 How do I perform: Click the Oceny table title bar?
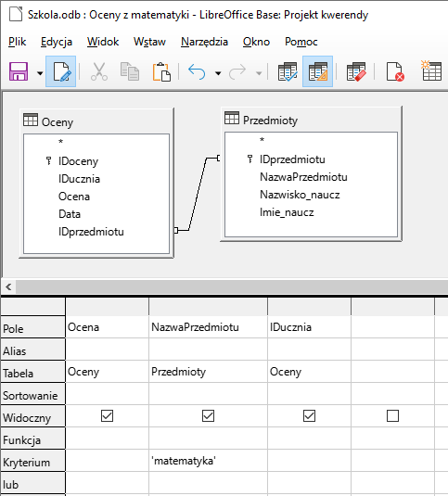click(x=96, y=121)
